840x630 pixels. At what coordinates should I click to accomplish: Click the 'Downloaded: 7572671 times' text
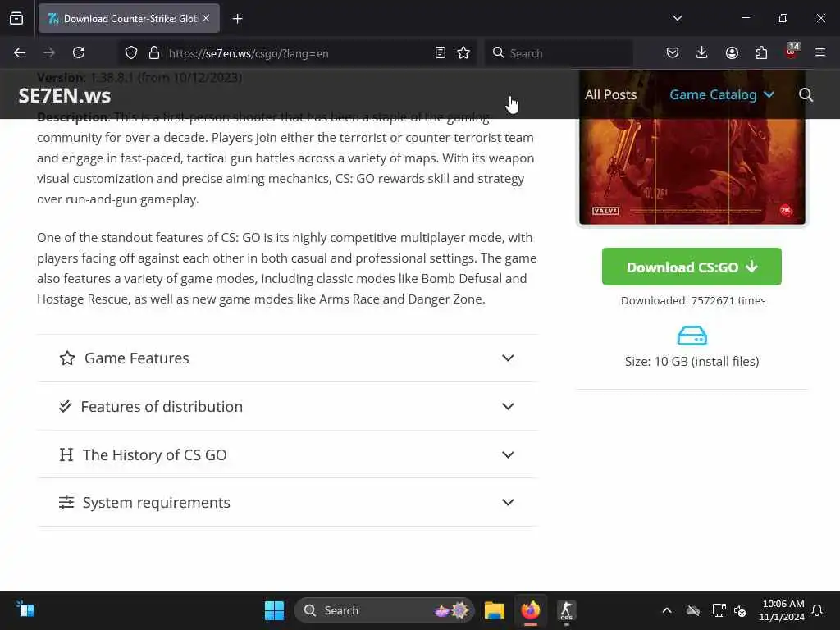(692, 300)
